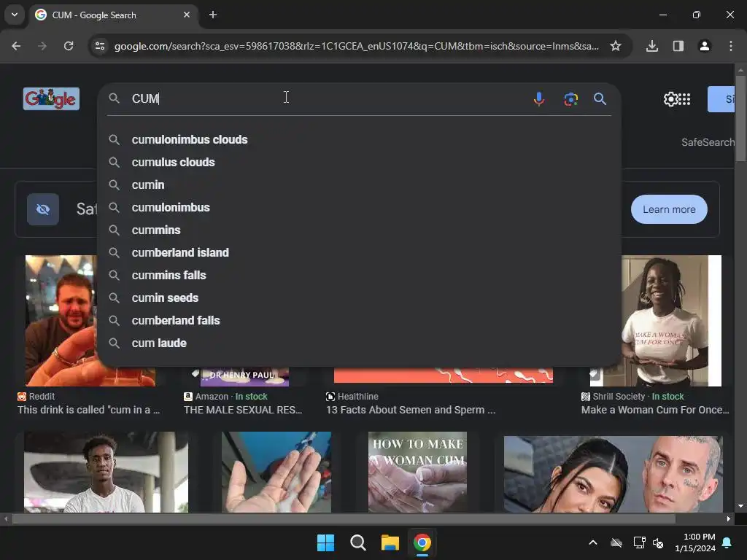The height and width of the screenshot is (560, 747).
Task: Reload the current page
Action: click(x=69, y=46)
